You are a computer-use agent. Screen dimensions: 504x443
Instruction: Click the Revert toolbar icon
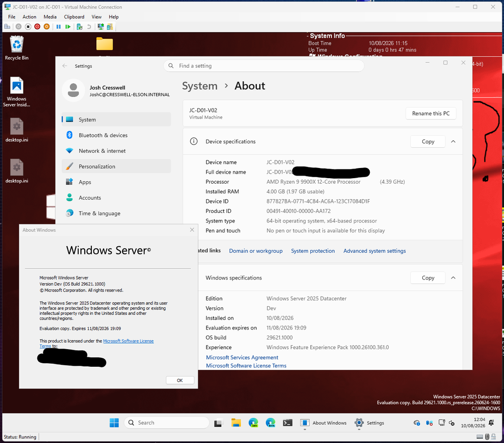point(89,27)
